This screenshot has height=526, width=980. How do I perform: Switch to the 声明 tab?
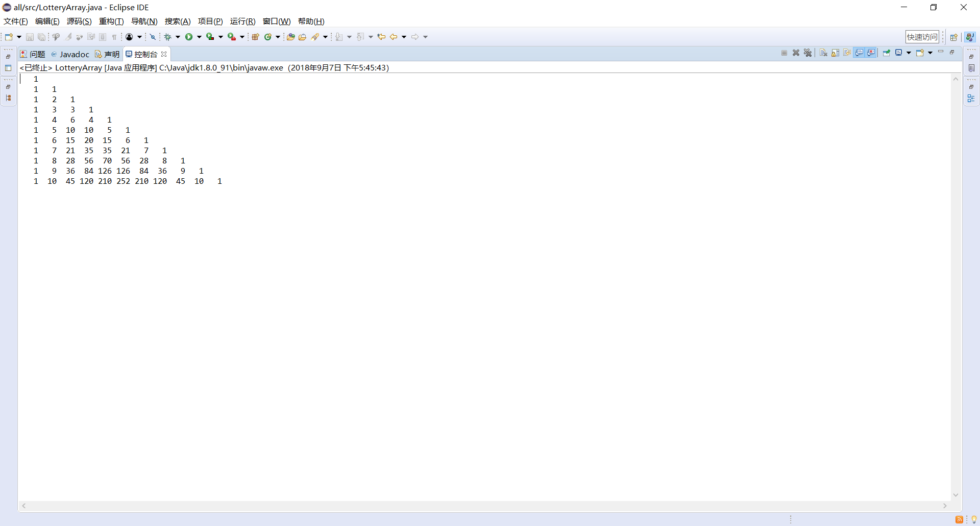[x=107, y=54]
